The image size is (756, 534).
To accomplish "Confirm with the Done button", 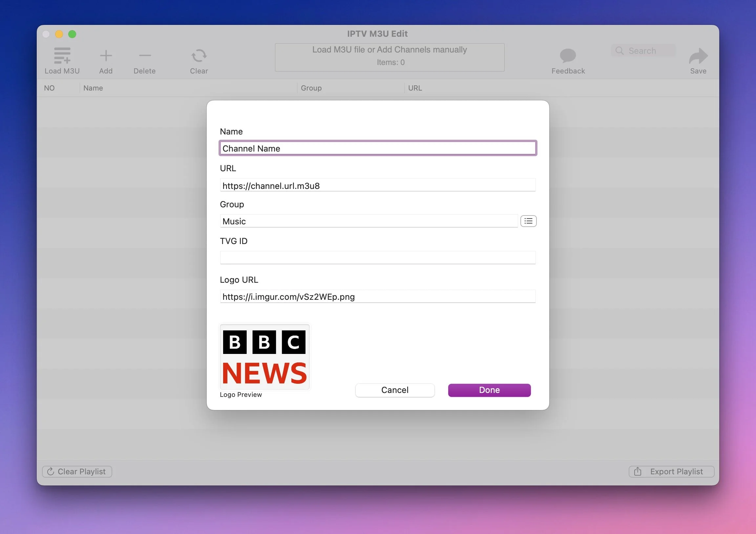I will [489, 390].
